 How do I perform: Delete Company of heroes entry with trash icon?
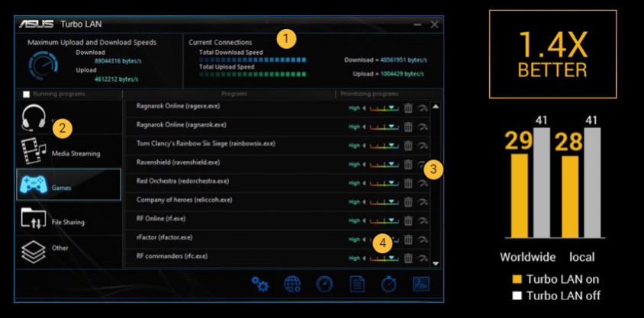tap(407, 202)
